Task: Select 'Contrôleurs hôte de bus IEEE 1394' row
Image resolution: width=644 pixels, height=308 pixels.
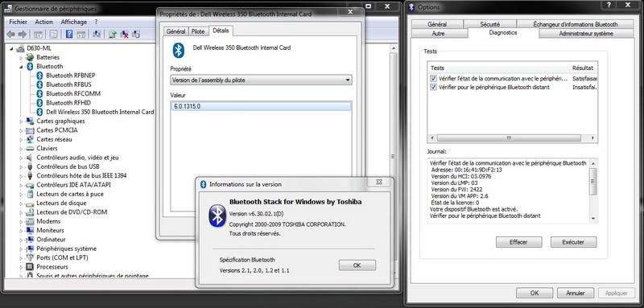Action: [81, 175]
